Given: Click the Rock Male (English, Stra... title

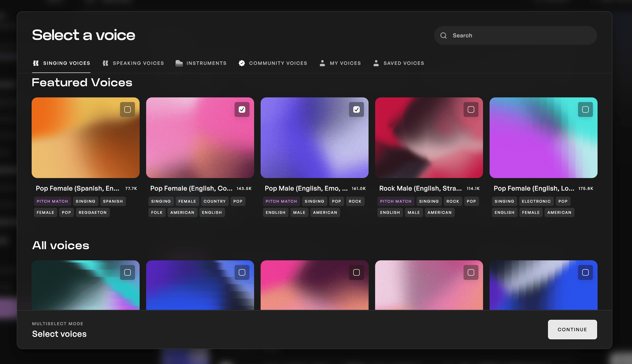Looking at the screenshot, I should tap(421, 188).
